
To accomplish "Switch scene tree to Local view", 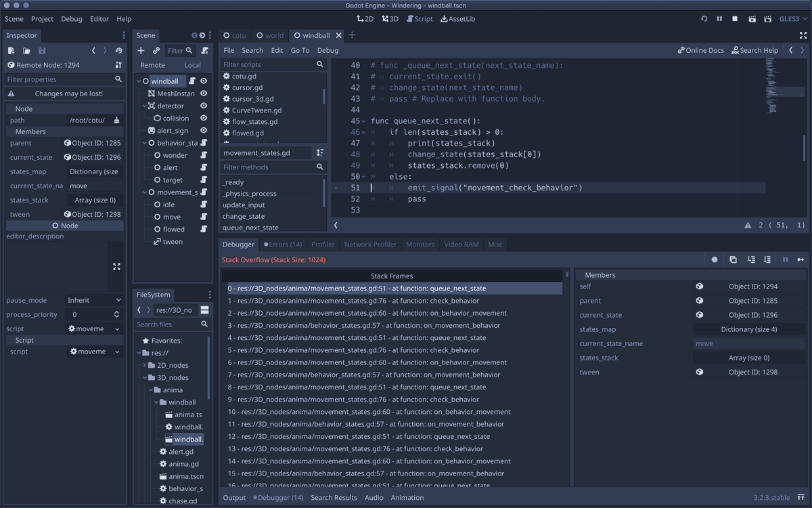I will (x=193, y=65).
